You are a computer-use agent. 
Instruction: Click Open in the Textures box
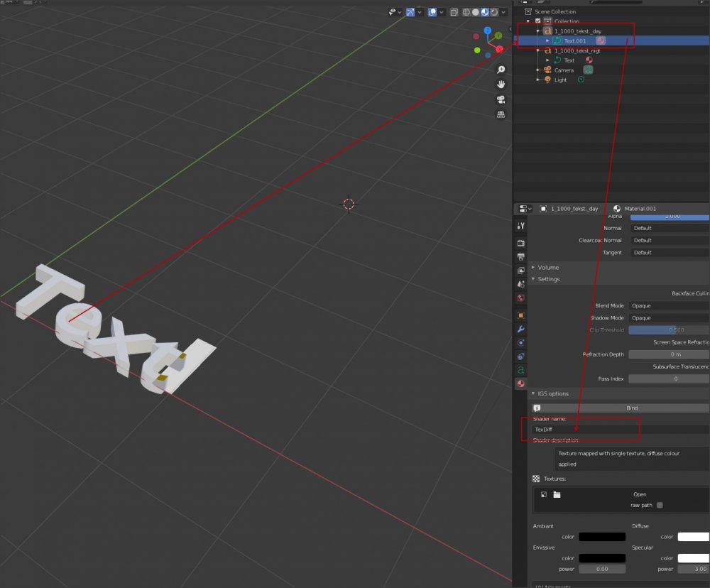pos(640,494)
